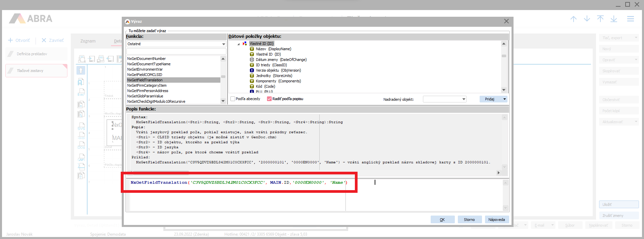Enable the Podľa abecedy checkbox
This screenshot has height=239, width=644.
[233, 99]
